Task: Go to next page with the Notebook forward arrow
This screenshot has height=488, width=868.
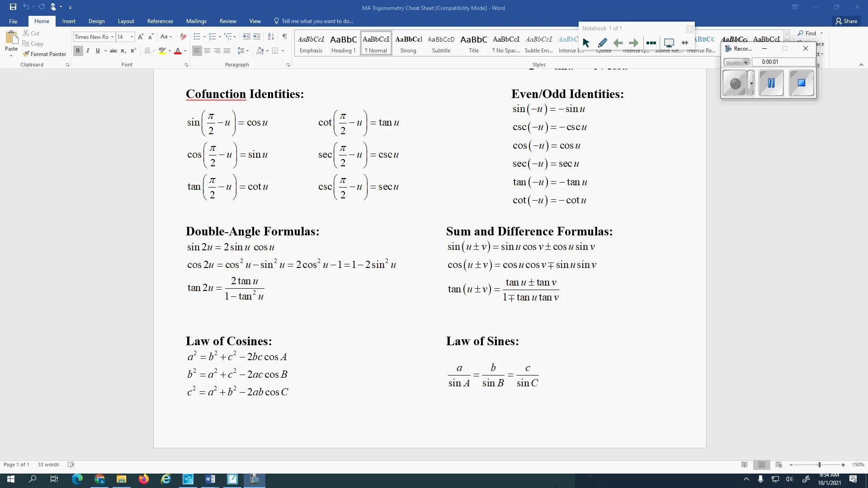Action: pos(634,43)
